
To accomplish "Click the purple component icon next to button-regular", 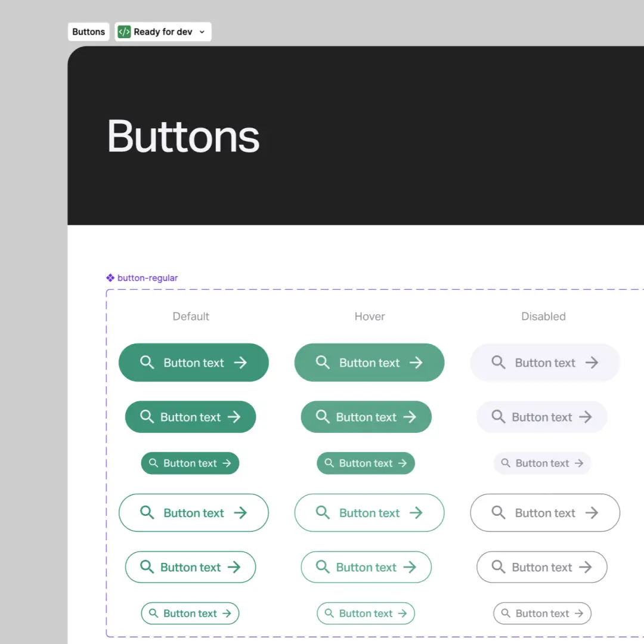I will [x=110, y=278].
